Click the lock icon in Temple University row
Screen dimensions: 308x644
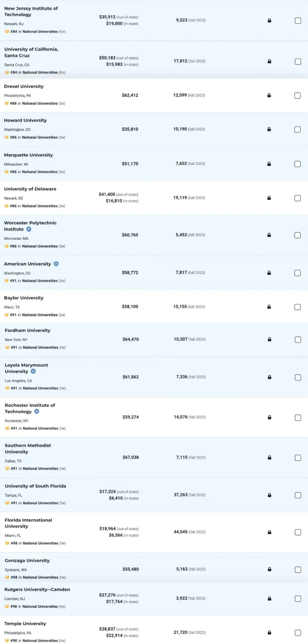click(270, 633)
